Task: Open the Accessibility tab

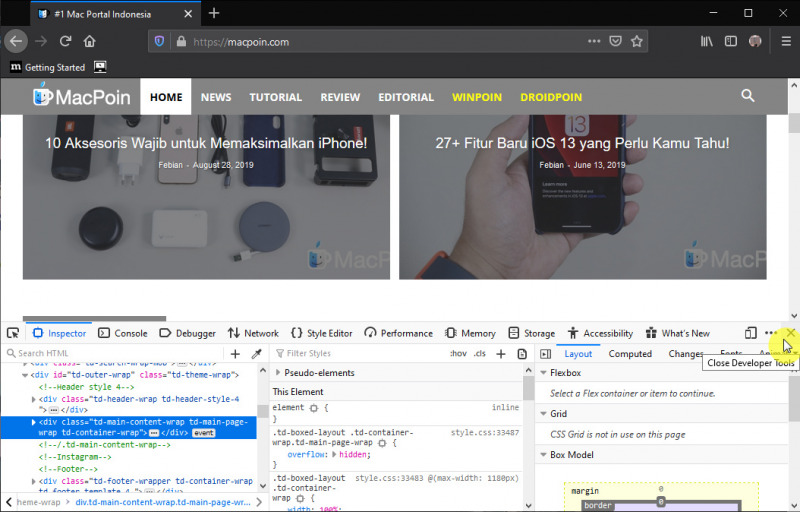Action: click(600, 333)
